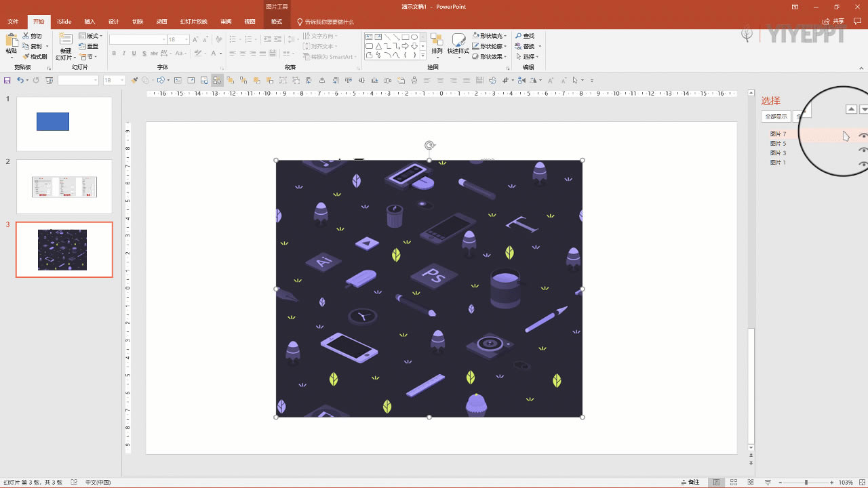Toggle align text left in paragraph group
Viewport: 868px width, 488px height.
pyautogui.click(x=233, y=53)
